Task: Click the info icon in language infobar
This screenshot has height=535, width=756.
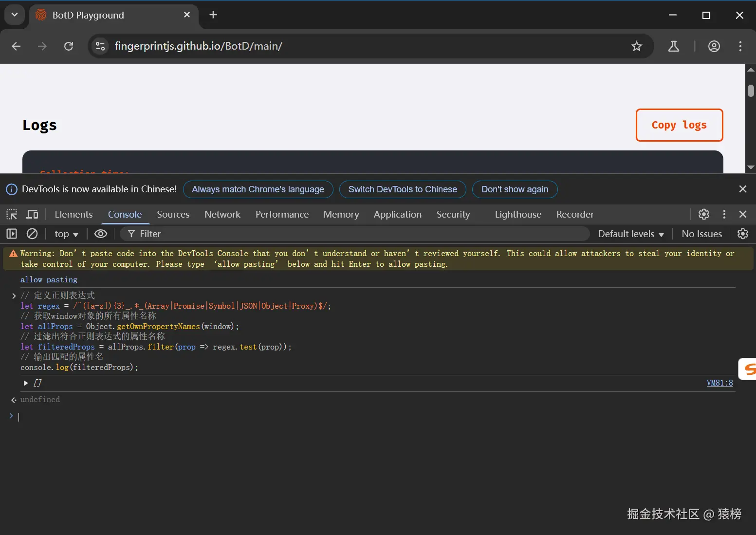Action: [x=11, y=189]
